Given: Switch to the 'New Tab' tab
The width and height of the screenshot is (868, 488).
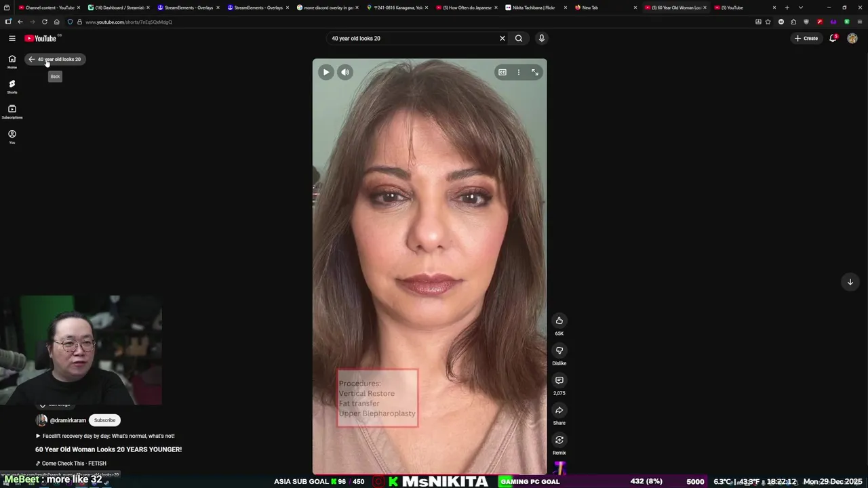Looking at the screenshot, I should (606, 7).
